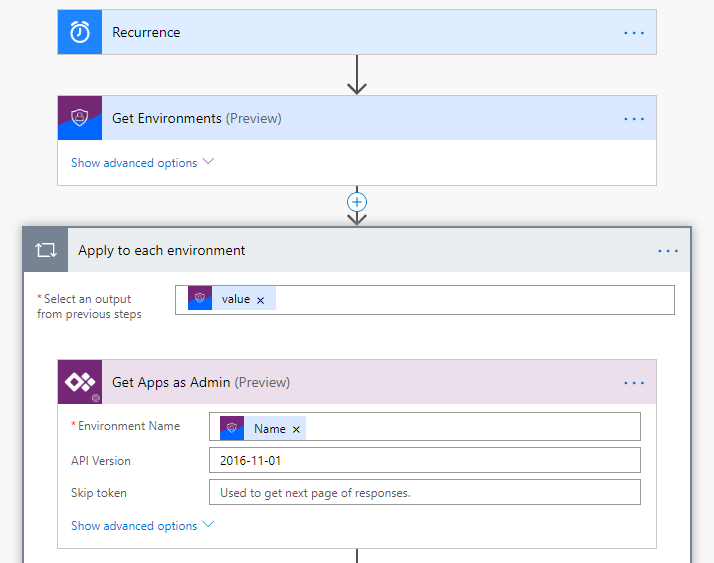Expand advanced options under Get Environments
This screenshot has height=563, width=714.
142,162
